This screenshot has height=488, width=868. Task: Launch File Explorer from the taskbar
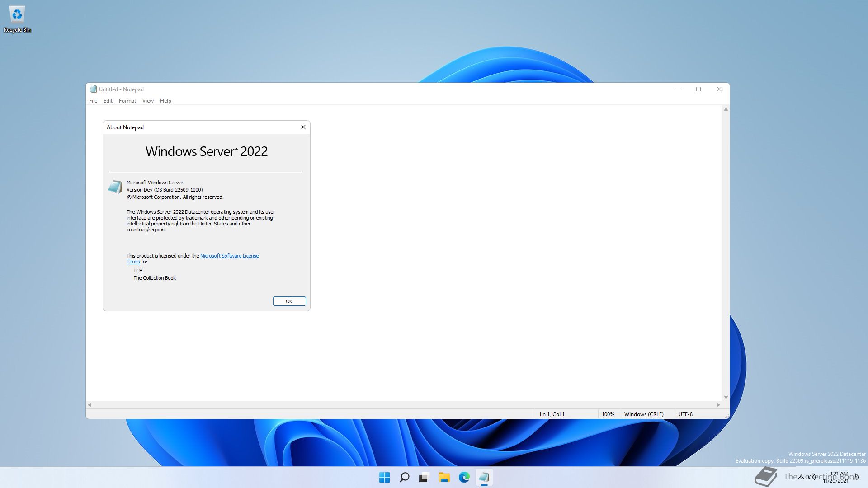click(444, 477)
